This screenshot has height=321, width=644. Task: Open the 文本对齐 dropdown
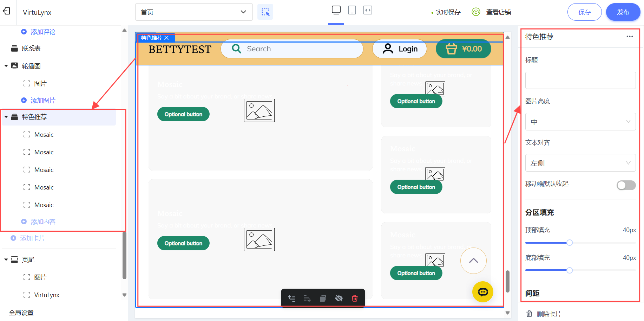click(x=580, y=163)
